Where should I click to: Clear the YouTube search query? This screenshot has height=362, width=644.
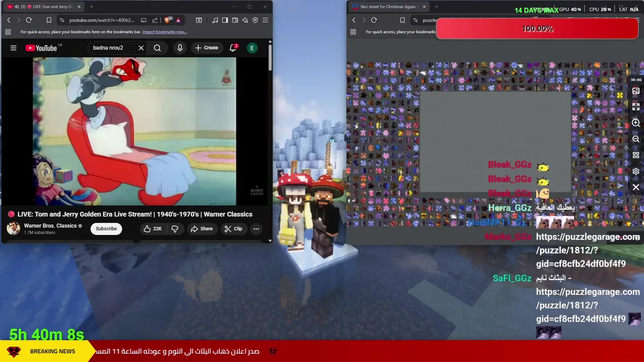point(141,48)
